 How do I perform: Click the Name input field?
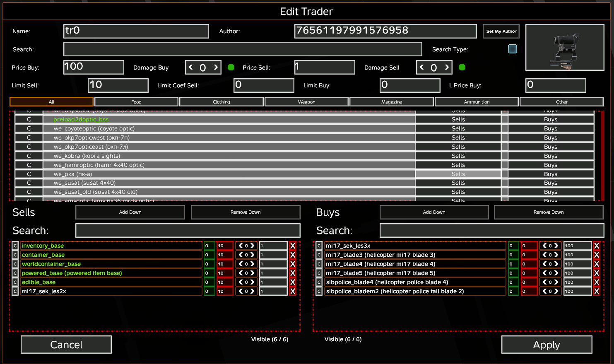coord(136,31)
